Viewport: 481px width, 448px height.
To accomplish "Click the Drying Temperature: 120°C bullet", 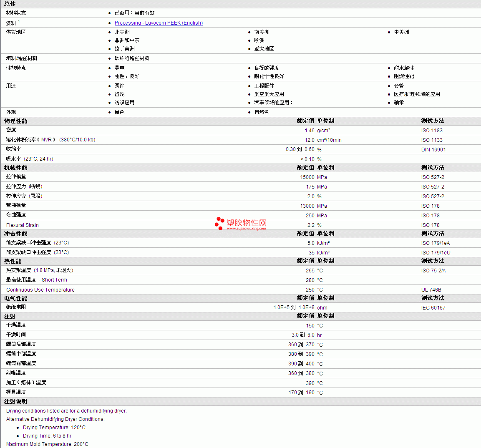I will [x=54, y=428].
